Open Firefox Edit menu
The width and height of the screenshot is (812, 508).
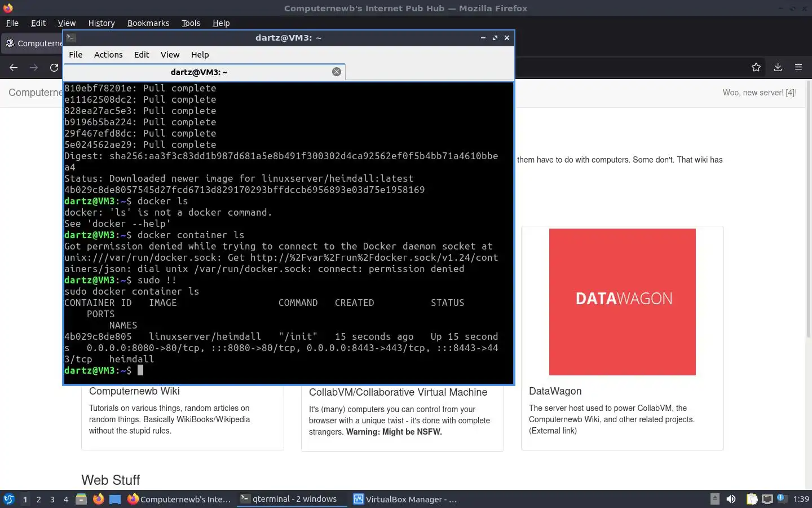click(x=38, y=23)
